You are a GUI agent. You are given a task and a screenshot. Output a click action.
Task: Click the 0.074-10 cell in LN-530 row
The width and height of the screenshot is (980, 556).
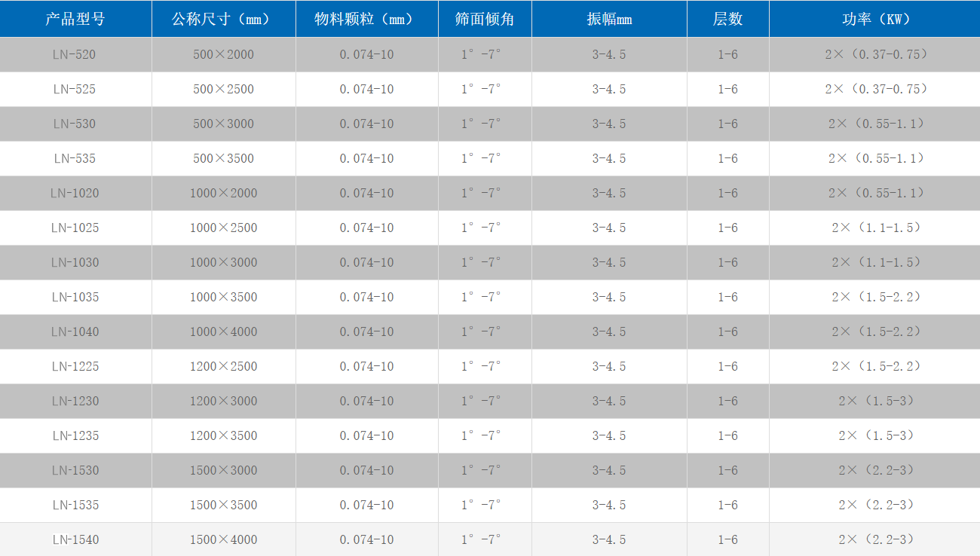coord(366,124)
